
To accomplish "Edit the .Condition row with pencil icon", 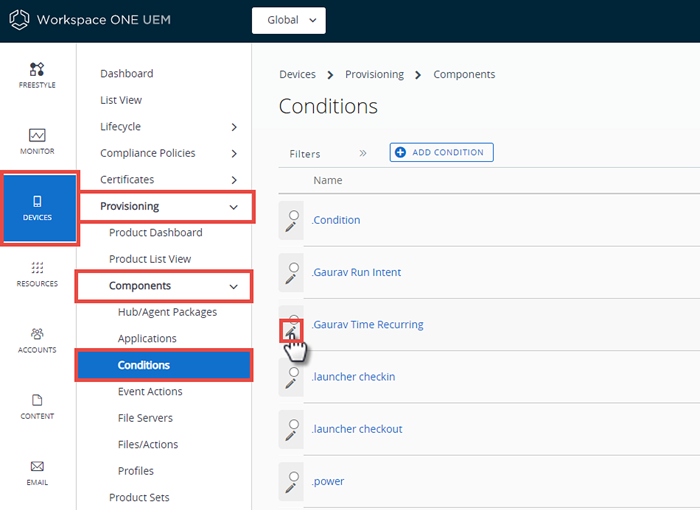I will point(291,227).
